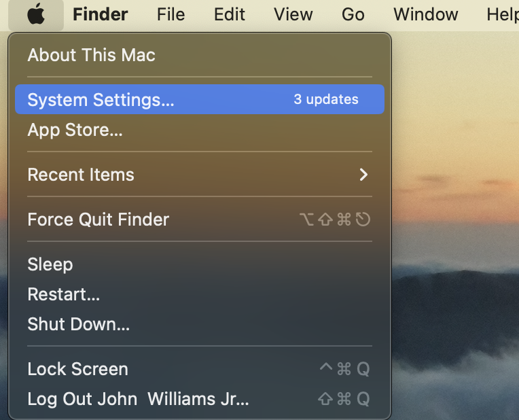Open the Edit menu
Screen dimensions: 519x420
[230, 14]
